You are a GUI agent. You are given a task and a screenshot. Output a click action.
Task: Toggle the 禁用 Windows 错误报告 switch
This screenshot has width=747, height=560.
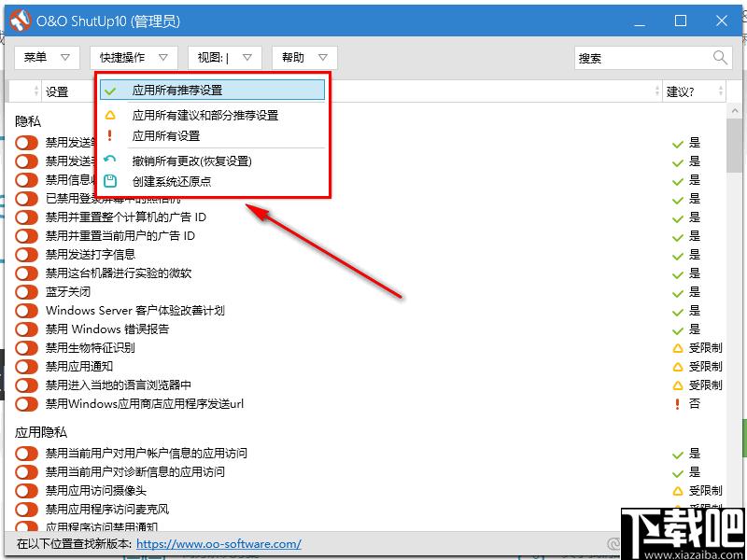pos(26,329)
